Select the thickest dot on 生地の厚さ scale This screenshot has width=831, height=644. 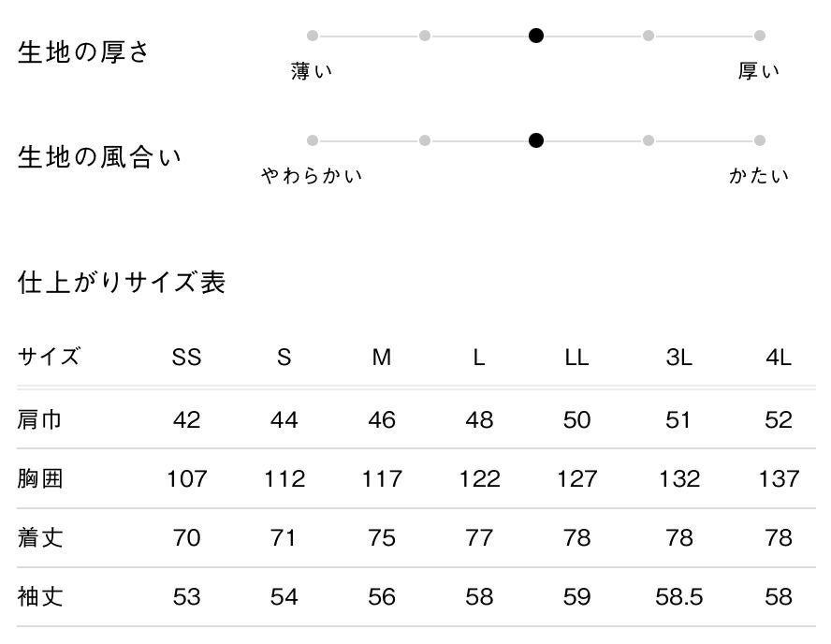(x=760, y=37)
